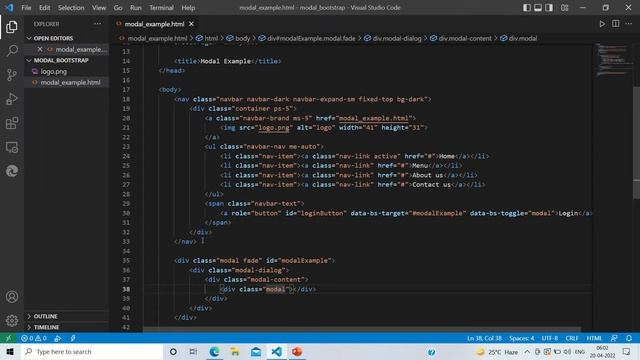Open the Search view in activity bar
This screenshot has height=360, width=640.
pyautogui.click(x=12, y=51)
